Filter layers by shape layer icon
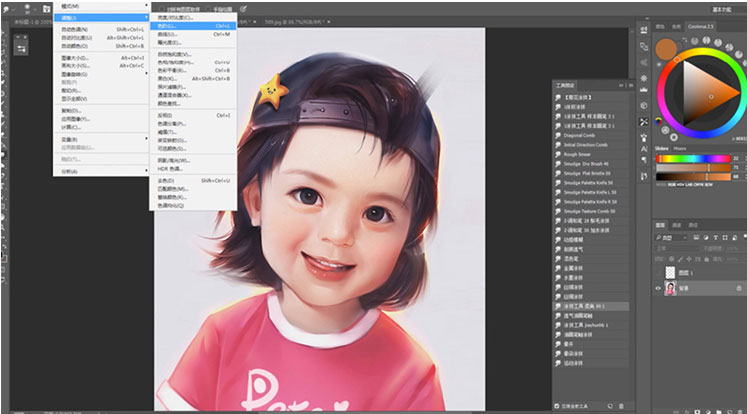This screenshot has height=414, width=747. (725, 237)
